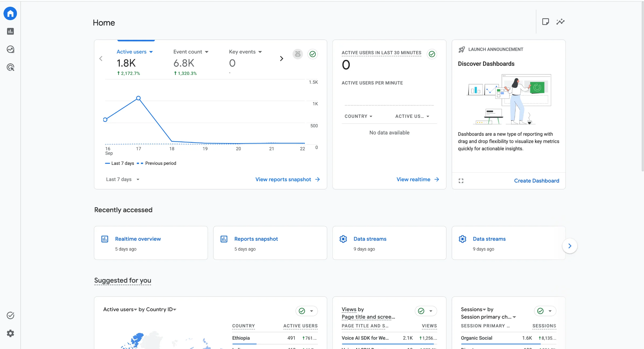
Task: Click checkmark on Sessions by channel card
Action: (x=540, y=311)
